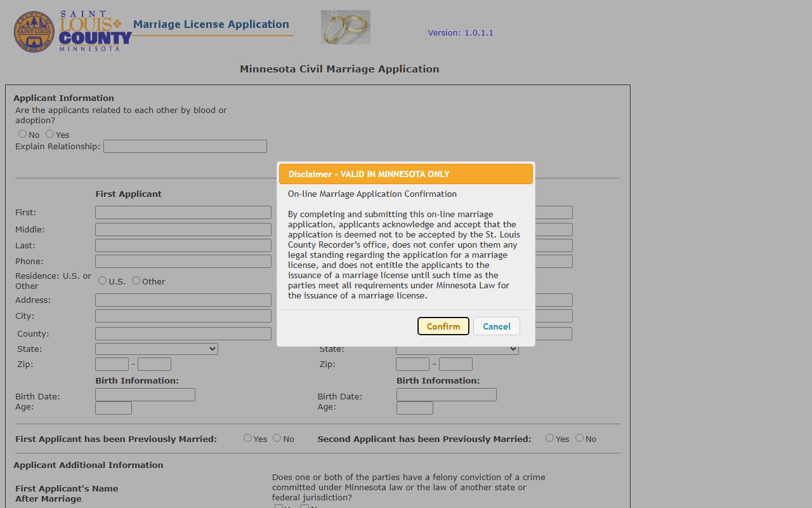The image size is (812, 508).
Task: Click First Applicant zip extension field
Action: tap(154, 364)
